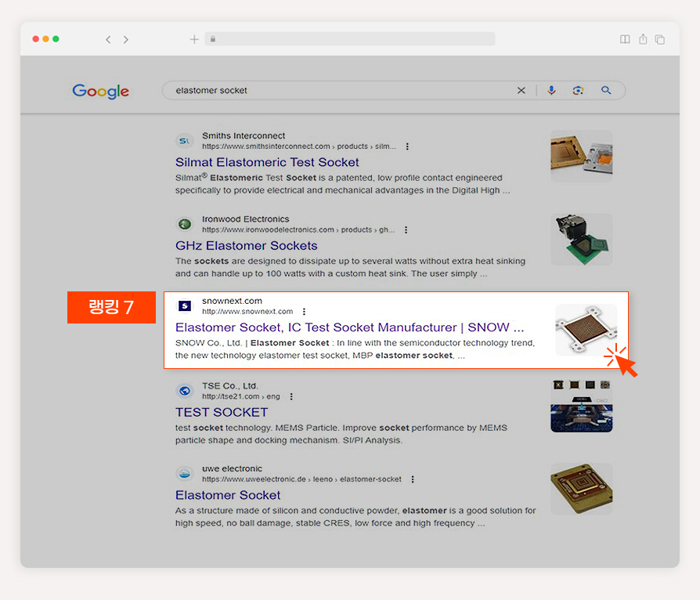Open the GHz Elastomer Sockets link
The image size is (700, 600).
click(247, 246)
